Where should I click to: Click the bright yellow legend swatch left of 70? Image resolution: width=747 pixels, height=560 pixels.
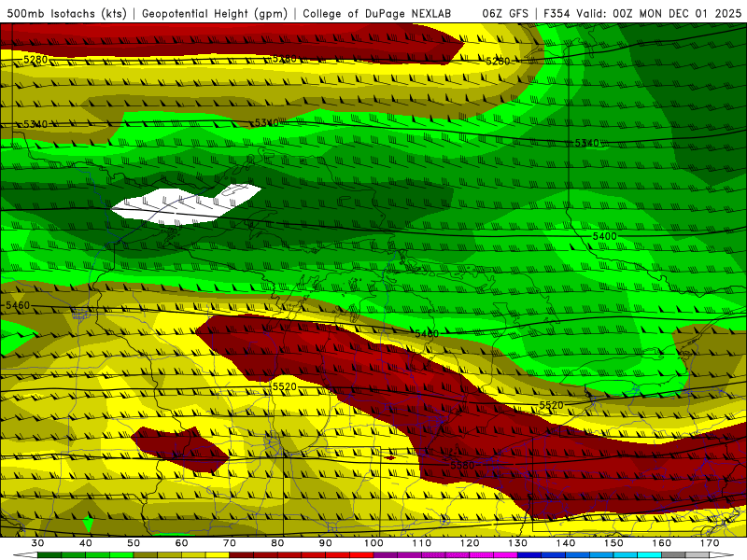[218, 555]
